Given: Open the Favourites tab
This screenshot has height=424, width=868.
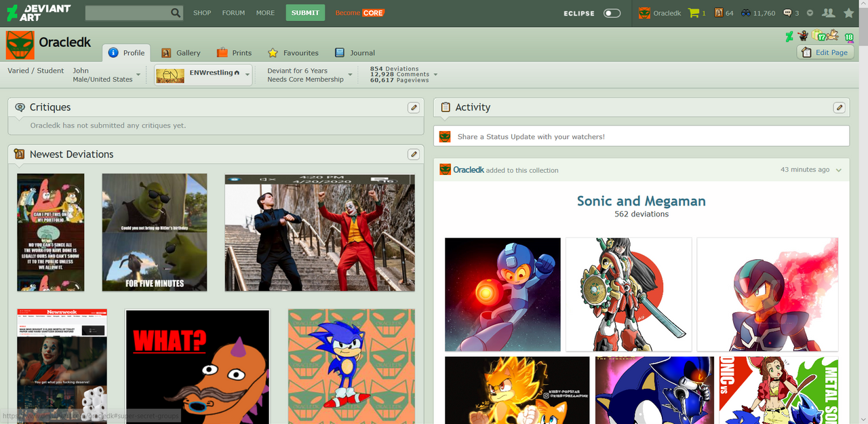Looking at the screenshot, I should 293,53.
